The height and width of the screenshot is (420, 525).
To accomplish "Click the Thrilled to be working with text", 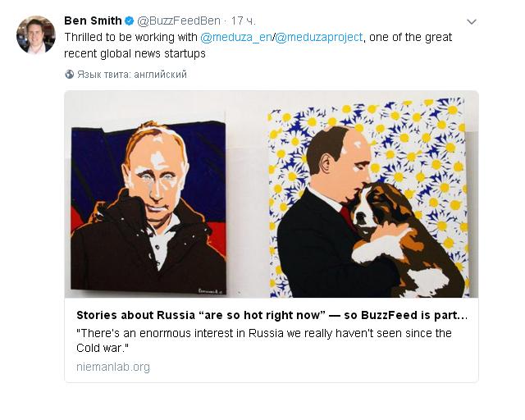I will click(x=131, y=37).
